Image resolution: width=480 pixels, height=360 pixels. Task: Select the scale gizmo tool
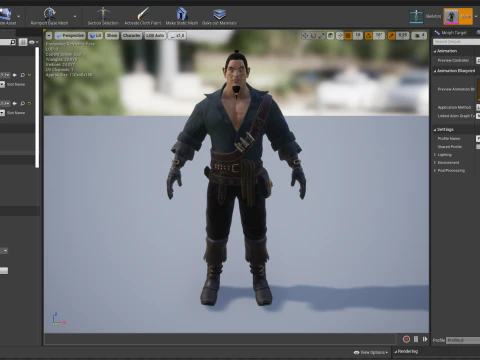[x=321, y=35]
